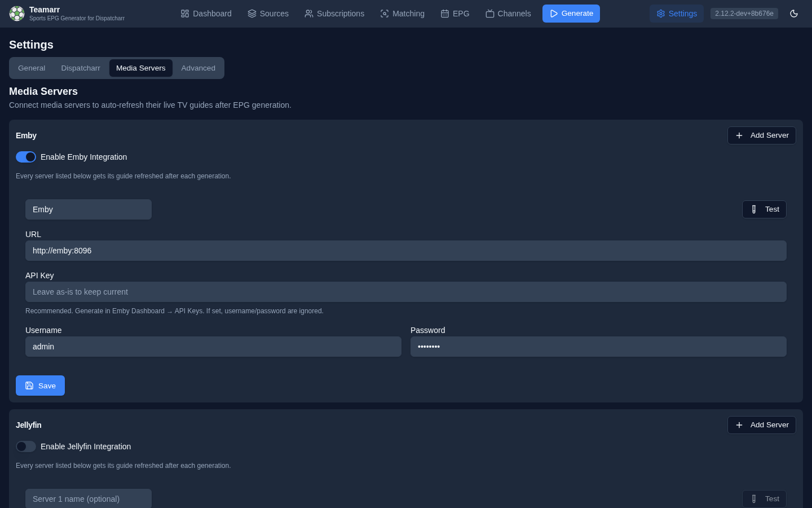
Task: Click the Settings gear icon
Action: [661, 14]
